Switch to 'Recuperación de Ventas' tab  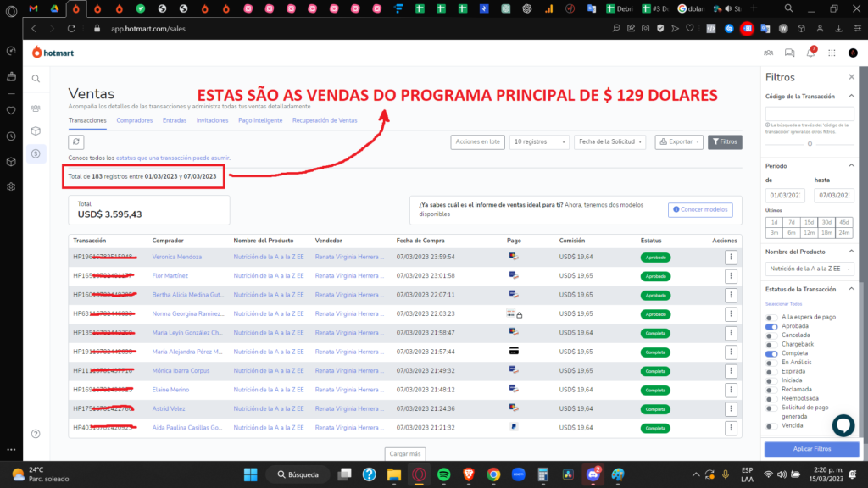click(325, 120)
